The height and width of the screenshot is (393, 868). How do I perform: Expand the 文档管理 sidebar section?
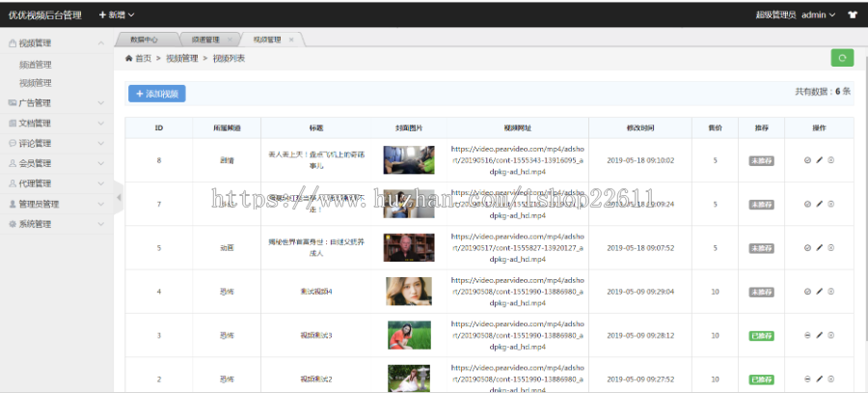click(x=57, y=123)
